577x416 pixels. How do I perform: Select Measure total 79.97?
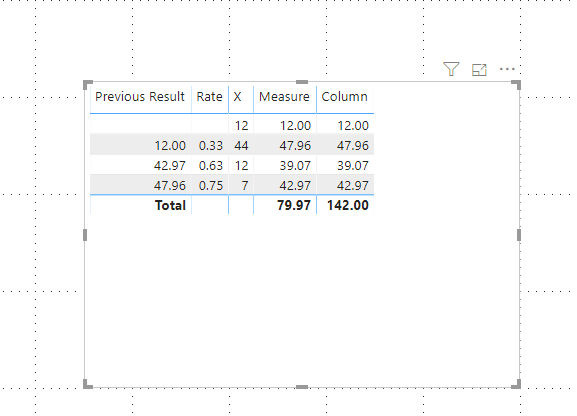(294, 205)
